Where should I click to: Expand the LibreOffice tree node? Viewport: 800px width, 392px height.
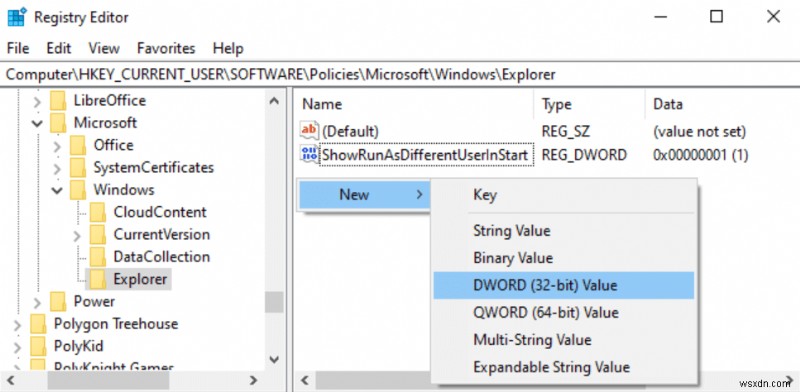[37, 101]
